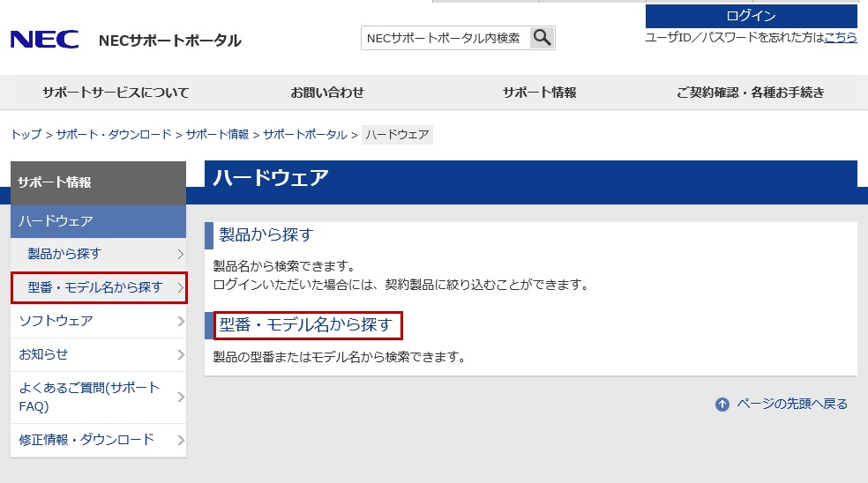Open the お問い合わせ menu

tap(328, 93)
